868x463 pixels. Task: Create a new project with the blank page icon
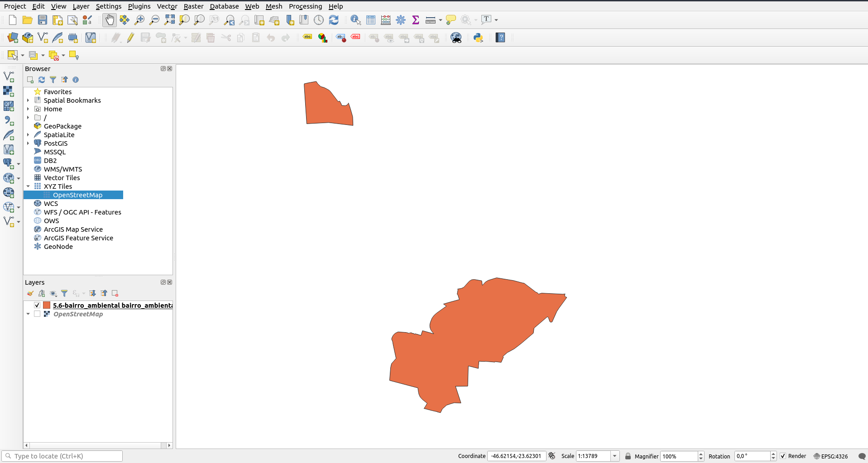point(13,20)
